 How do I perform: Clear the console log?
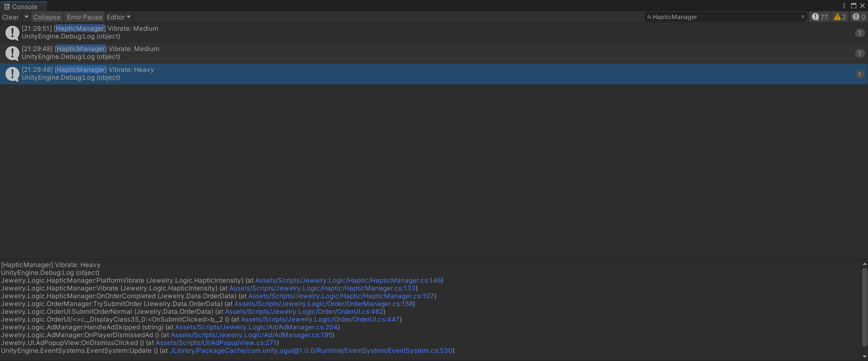(11, 17)
